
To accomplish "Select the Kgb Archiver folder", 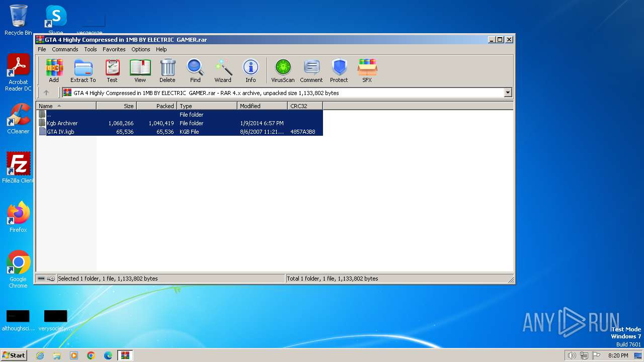I will click(x=180, y=123).
